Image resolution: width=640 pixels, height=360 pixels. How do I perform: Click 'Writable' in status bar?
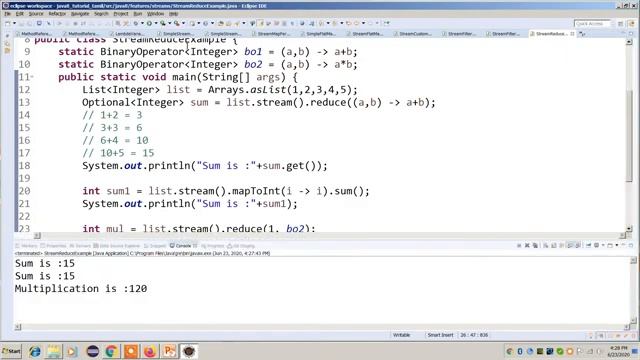tap(401, 335)
